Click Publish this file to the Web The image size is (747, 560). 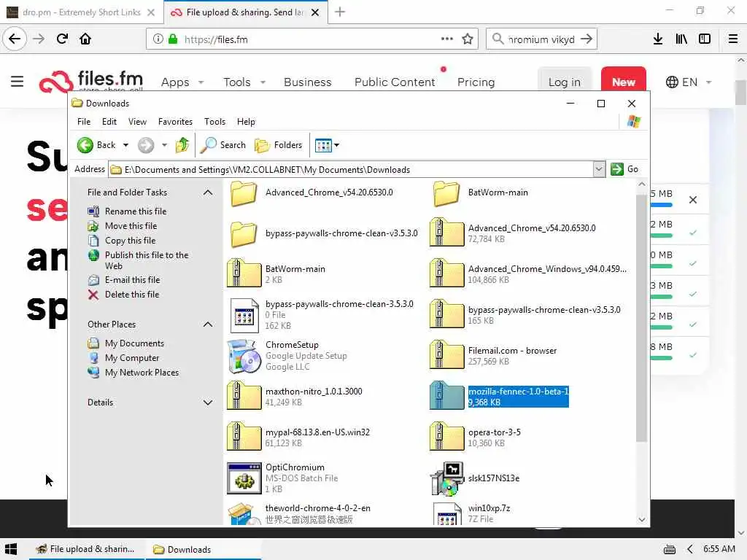coord(147,260)
